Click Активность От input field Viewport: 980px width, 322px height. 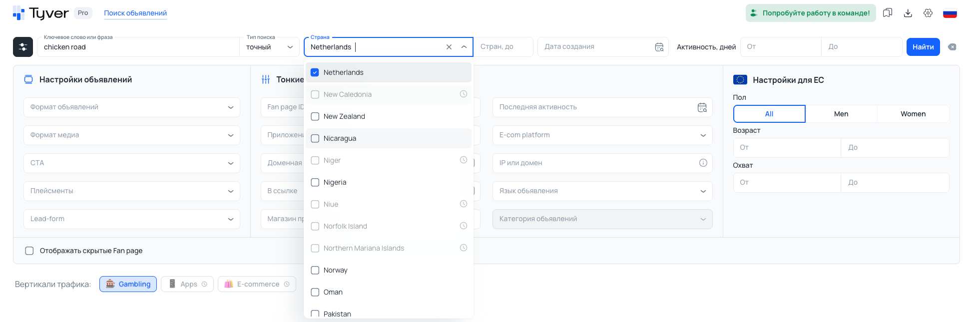781,47
